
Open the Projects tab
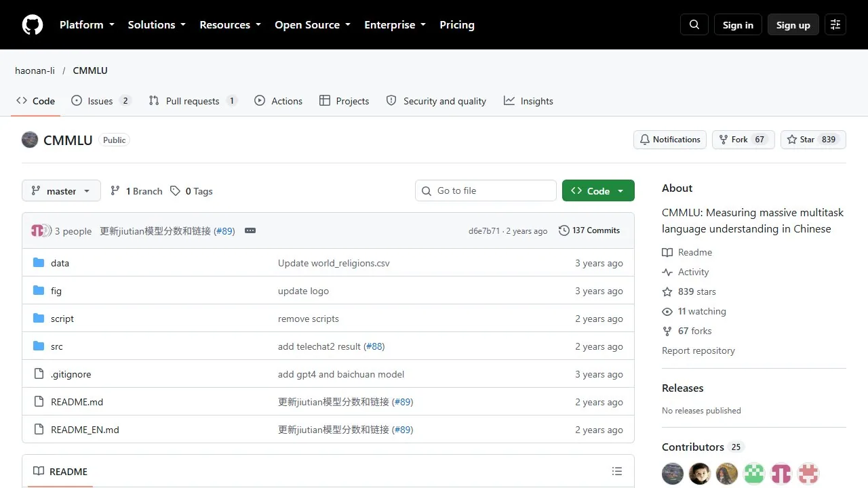[344, 101]
